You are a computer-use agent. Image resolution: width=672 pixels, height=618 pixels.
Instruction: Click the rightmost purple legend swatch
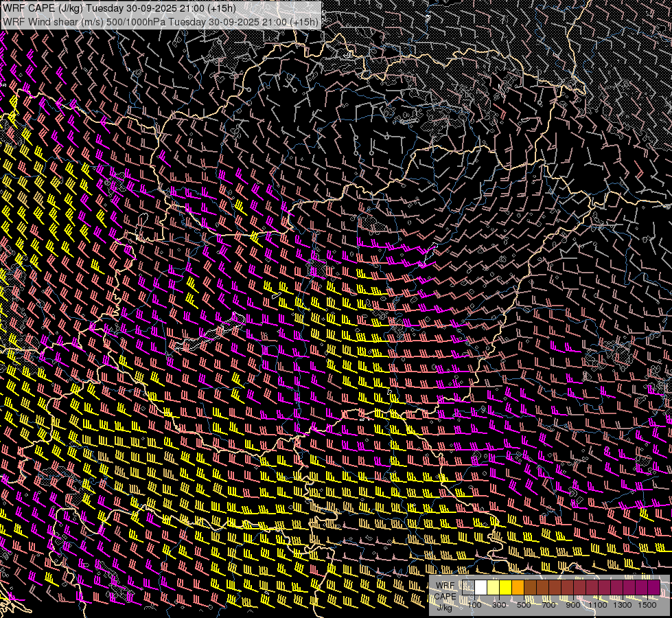click(653, 588)
